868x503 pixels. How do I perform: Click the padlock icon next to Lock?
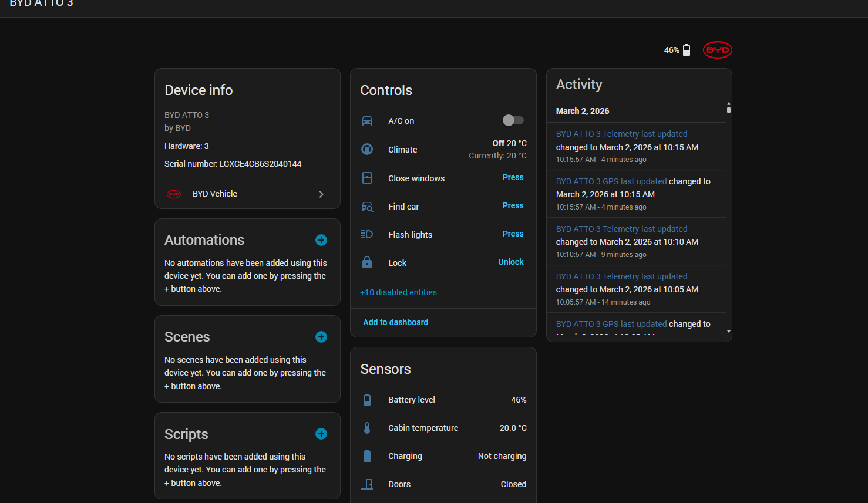coord(367,262)
